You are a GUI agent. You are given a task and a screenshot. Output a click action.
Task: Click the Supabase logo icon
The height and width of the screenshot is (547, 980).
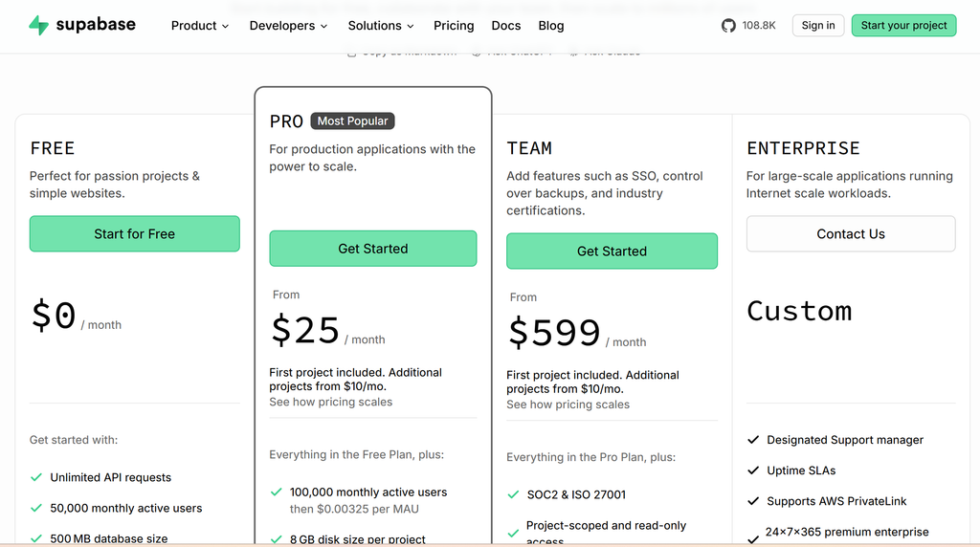coord(38,25)
